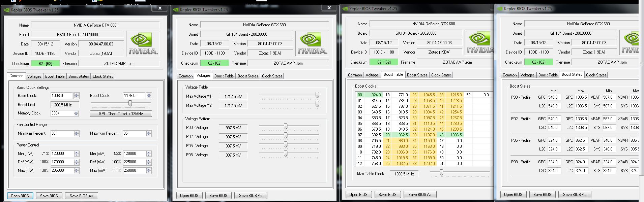This screenshot has width=644, height=202.
Task: Click title bar icon of the Boost Table window
Action: 345,9
